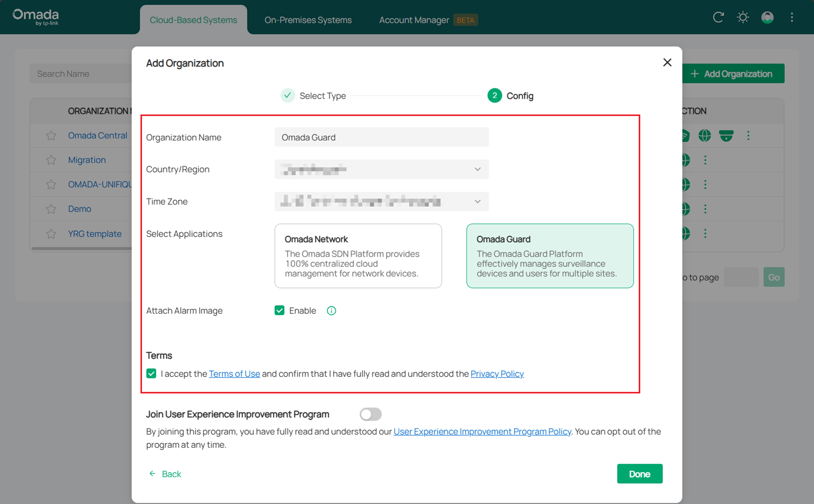Image resolution: width=814 pixels, height=504 pixels.
Task: Click the Select Type completed step checkmark
Action: point(287,96)
